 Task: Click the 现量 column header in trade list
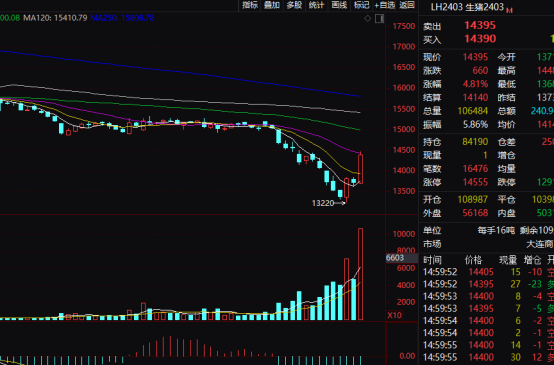pyautogui.click(x=508, y=260)
